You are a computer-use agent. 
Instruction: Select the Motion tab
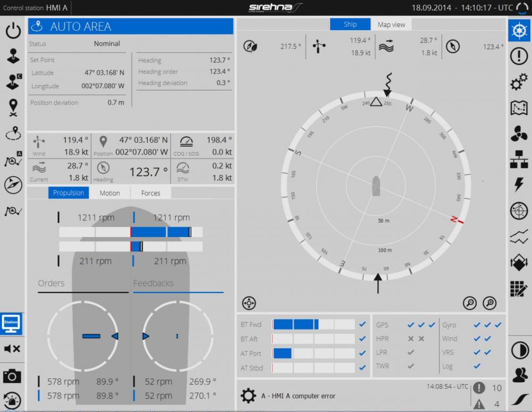click(x=110, y=193)
